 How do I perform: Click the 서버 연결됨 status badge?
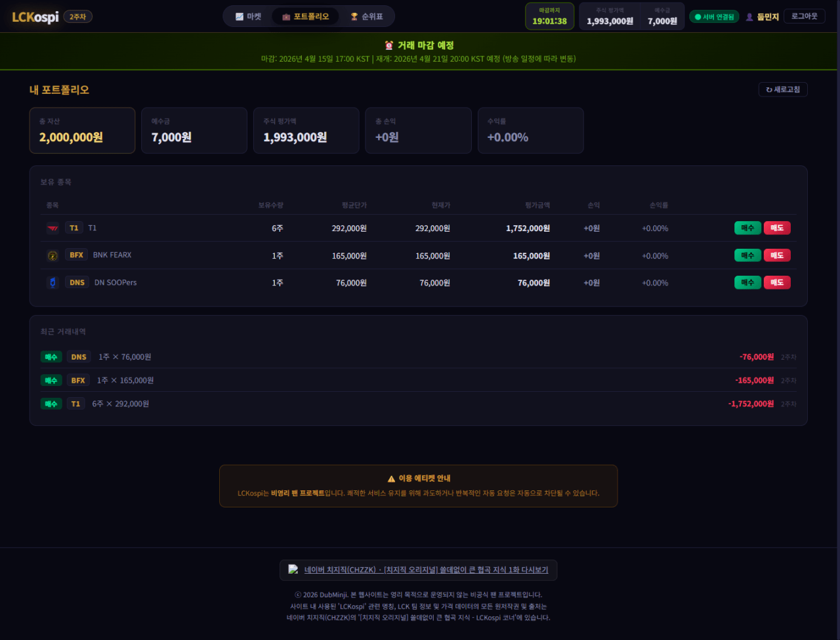(714, 17)
